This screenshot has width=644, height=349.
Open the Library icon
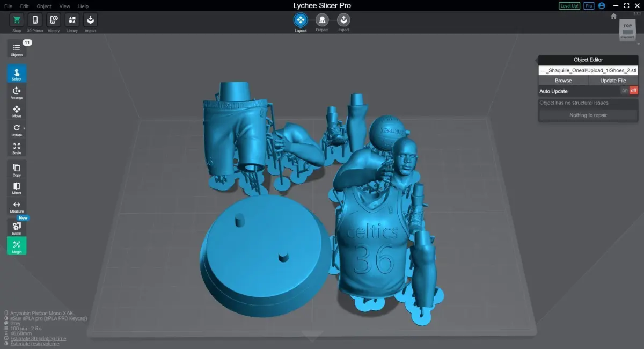[72, 20]
